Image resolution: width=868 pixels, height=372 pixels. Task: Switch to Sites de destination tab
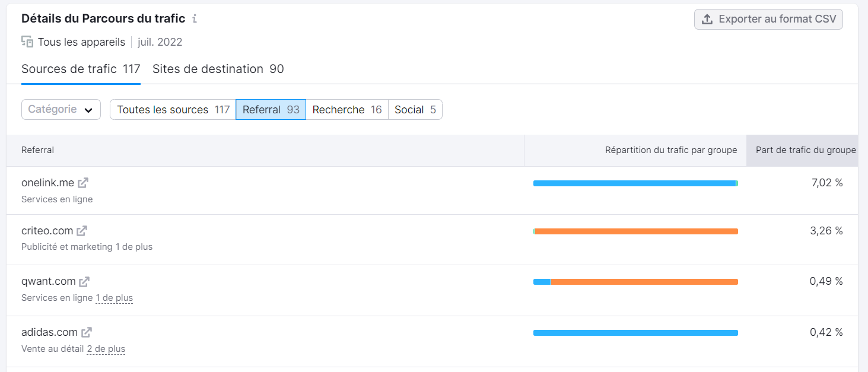218,69
